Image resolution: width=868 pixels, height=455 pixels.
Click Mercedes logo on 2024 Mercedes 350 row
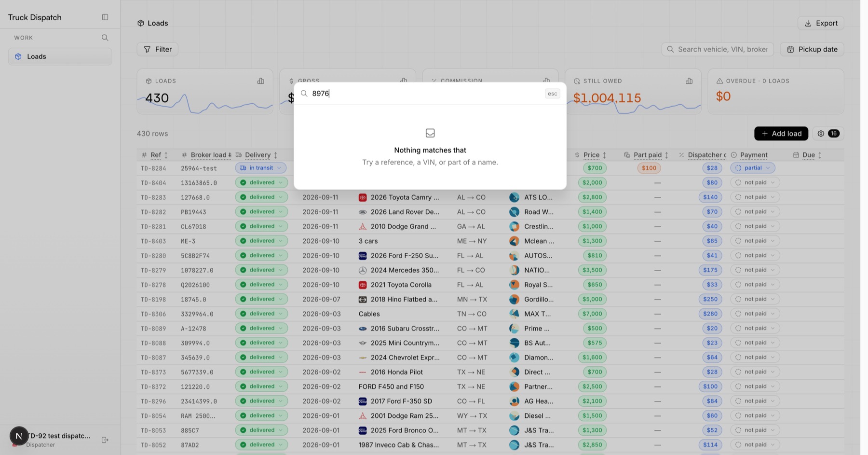click(363, 270)
